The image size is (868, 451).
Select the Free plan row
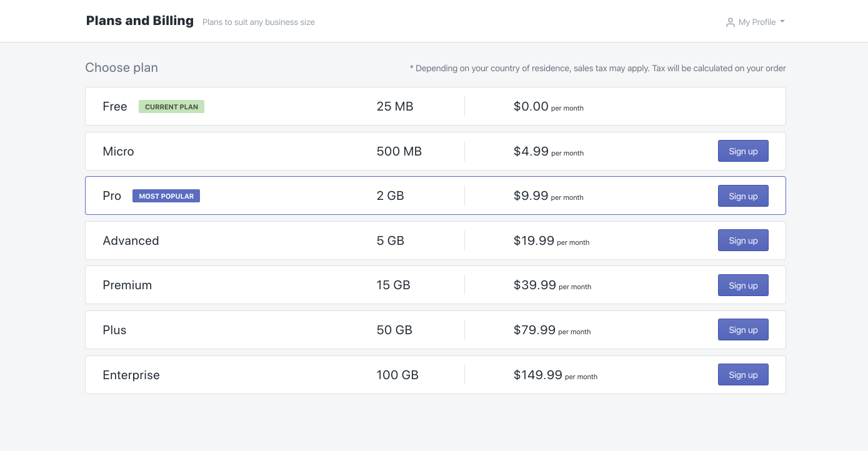pos(281,107)
